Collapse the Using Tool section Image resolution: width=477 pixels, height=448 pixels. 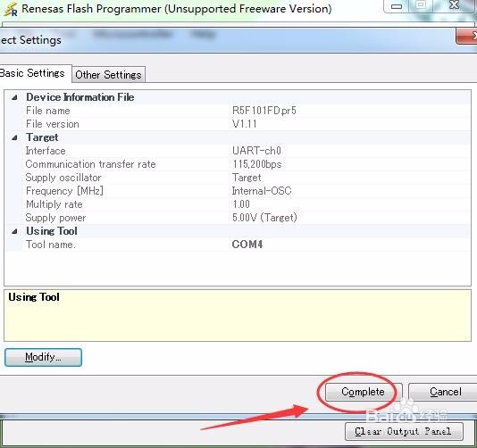point(14,231)
